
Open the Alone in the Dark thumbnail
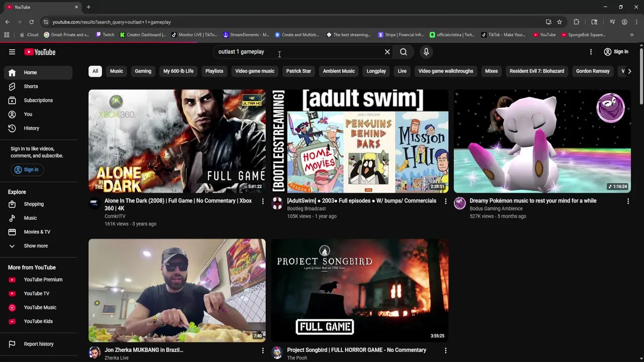(177, 141)
